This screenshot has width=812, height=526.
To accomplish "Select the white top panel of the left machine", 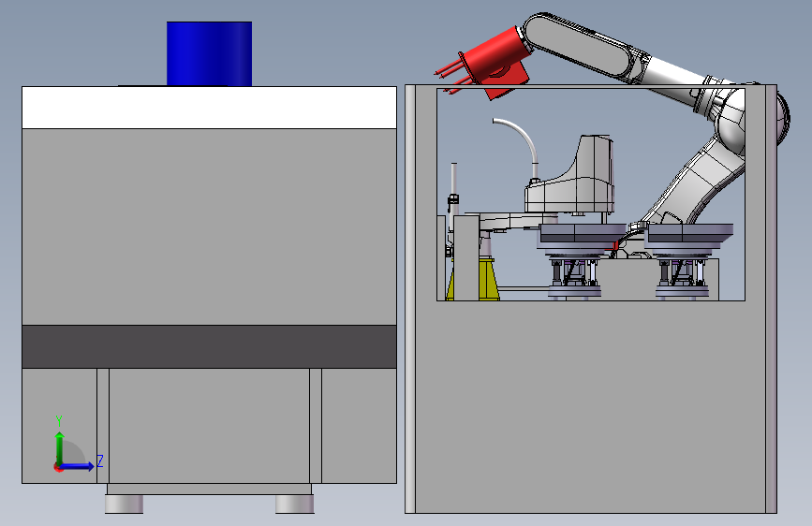I will tap(209, 108).
